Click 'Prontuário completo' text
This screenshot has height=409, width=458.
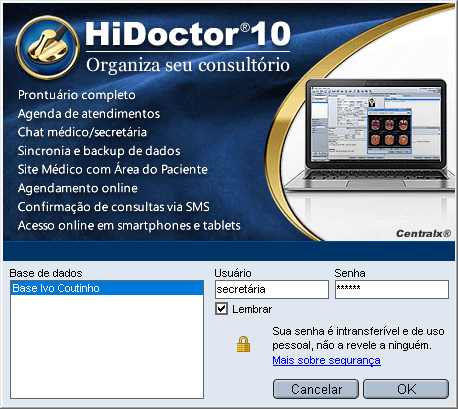pos(77,95)
